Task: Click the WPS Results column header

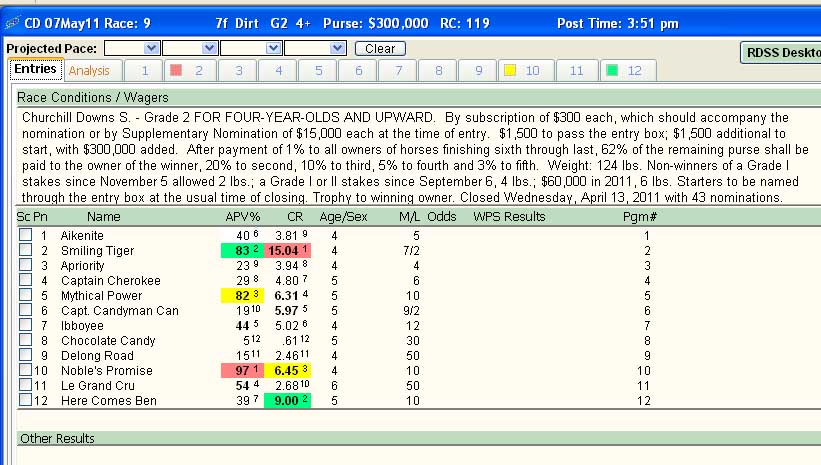Action: 509,217
